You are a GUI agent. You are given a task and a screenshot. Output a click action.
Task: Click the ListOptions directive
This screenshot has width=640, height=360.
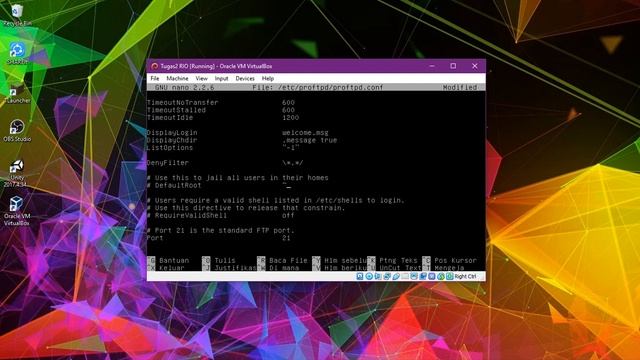tap(170, 148)
